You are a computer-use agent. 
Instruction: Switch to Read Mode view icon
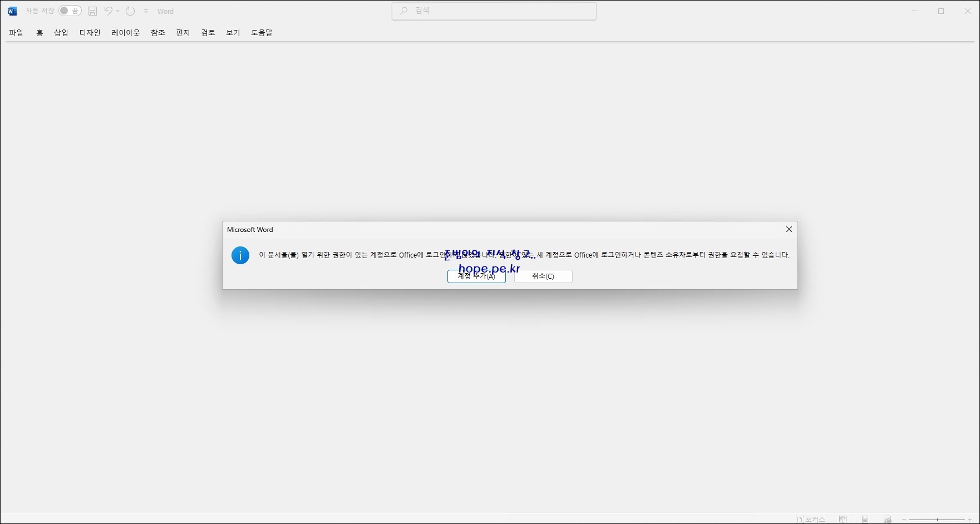(x=843, y=519)
